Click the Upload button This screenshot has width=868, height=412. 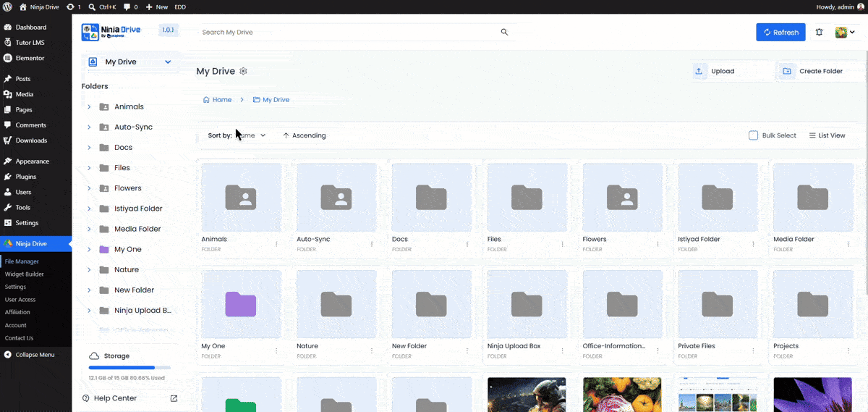731,71
